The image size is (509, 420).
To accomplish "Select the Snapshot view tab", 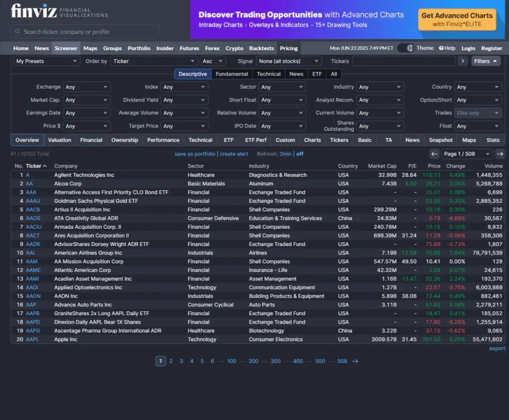I will [x=440, y=140].
